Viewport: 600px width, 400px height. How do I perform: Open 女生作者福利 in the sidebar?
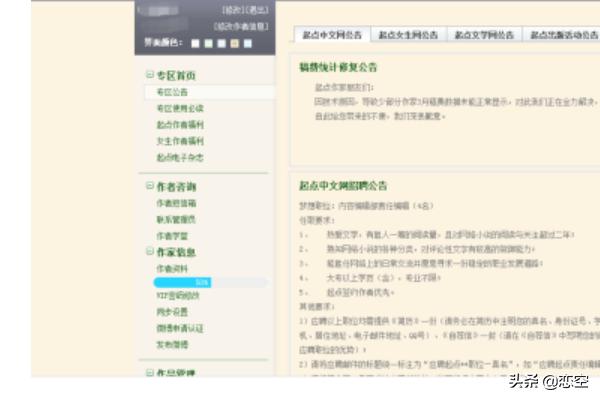tap(180, 141)
